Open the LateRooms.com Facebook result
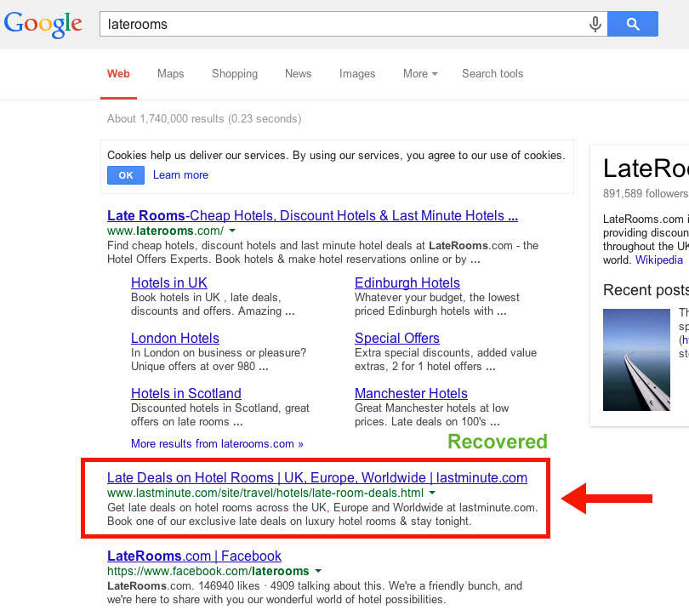This screenshot has width=689, height=616. coord(194,556)
